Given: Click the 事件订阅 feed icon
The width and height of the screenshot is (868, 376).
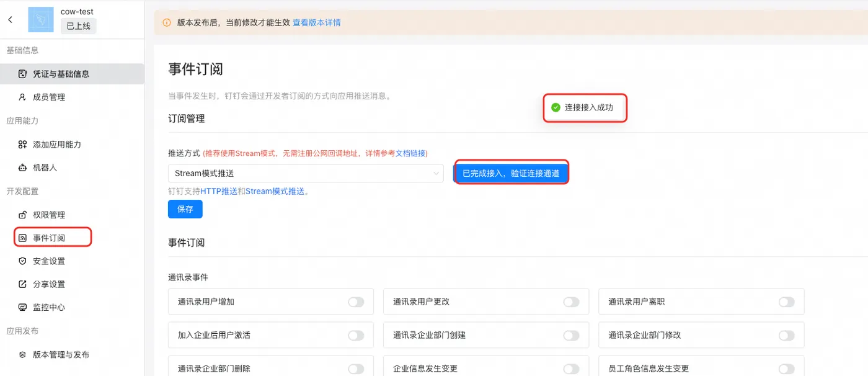Looking at the screenshot, I should (x=22, y=238).
